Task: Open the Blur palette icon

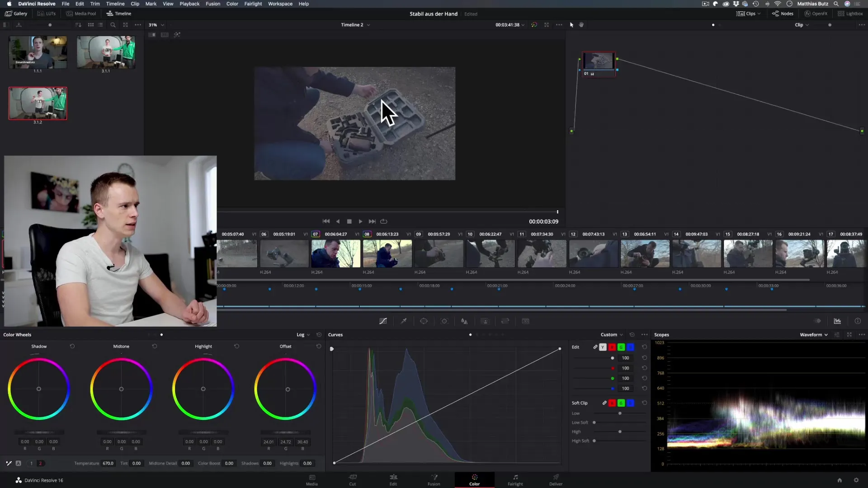Action: tap(464, 321)
